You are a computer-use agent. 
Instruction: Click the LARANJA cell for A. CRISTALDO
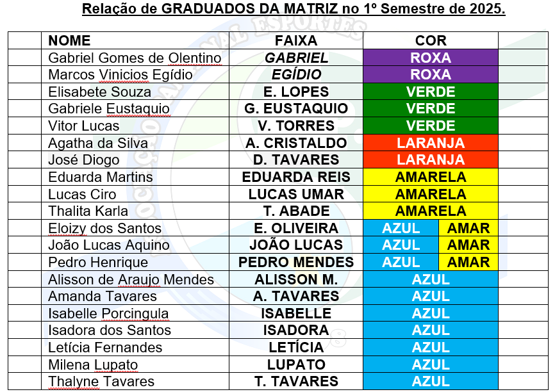tap(431, 143)
